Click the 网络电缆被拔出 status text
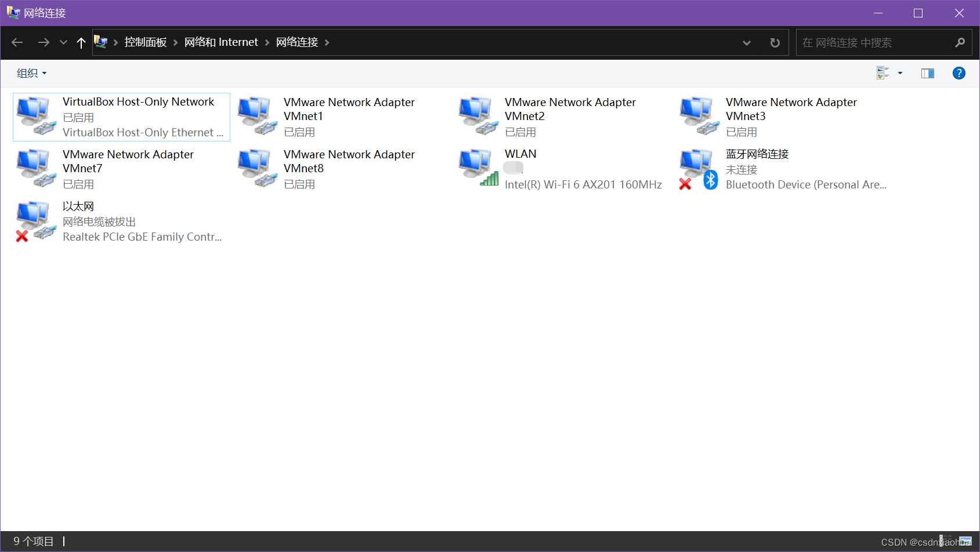 [x=99, y=221]
